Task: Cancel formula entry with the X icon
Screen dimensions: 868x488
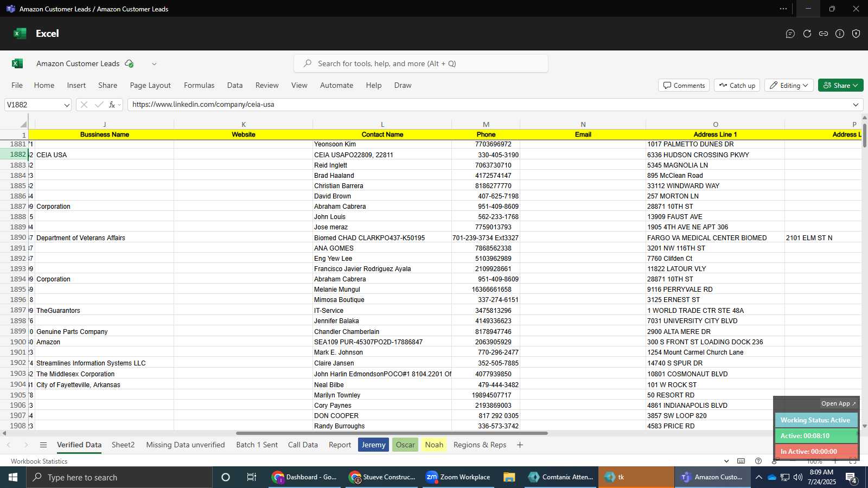Action: click(x=84, y=105)
